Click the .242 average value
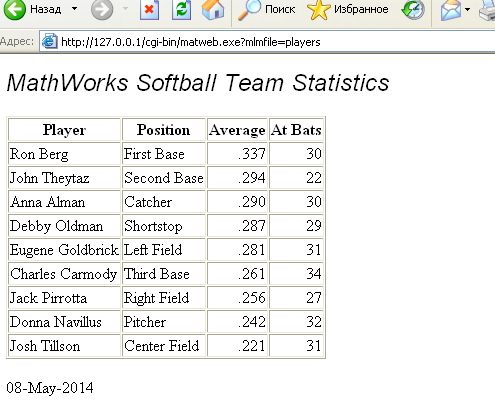This screenshot has height=400, width=495. pos(252,322)
